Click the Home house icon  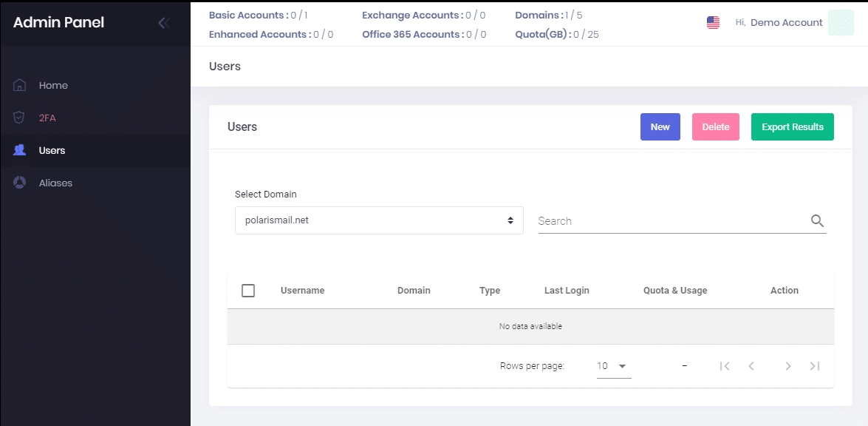pos(20,85)
